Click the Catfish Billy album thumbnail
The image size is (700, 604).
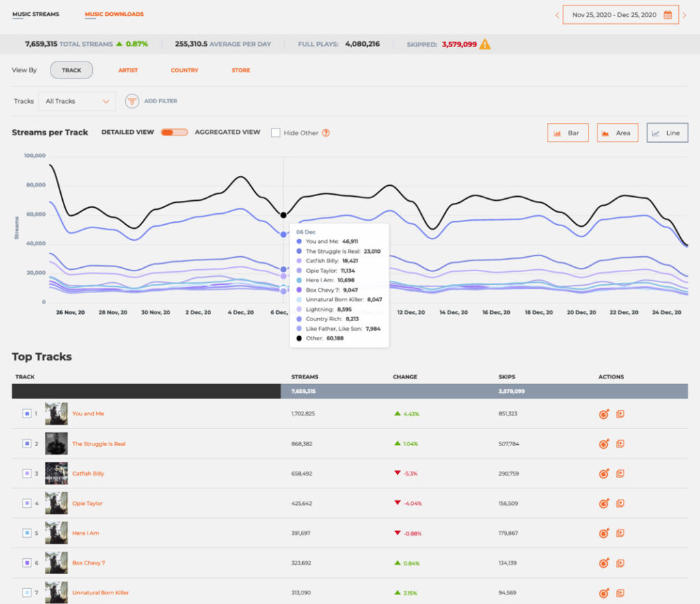[x=56, y=473]
